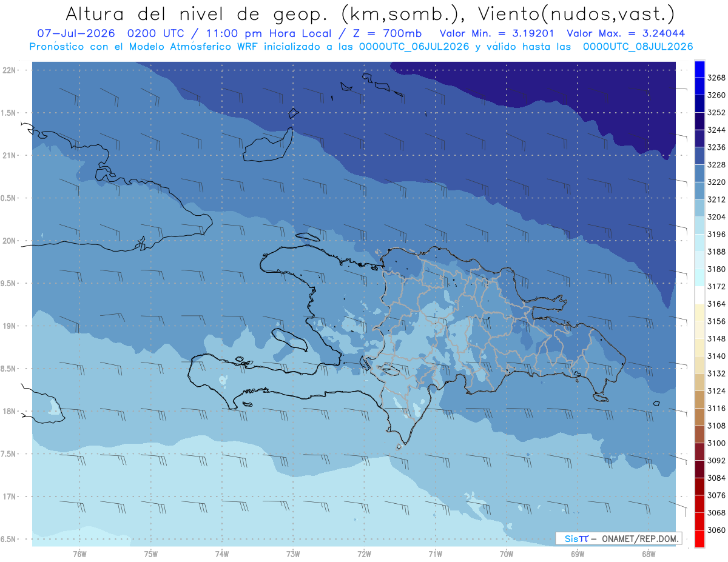The width and height of the screenshot is (728, 562).
Task: Click the '21N' latitude axis label
Action: point(10,155)
